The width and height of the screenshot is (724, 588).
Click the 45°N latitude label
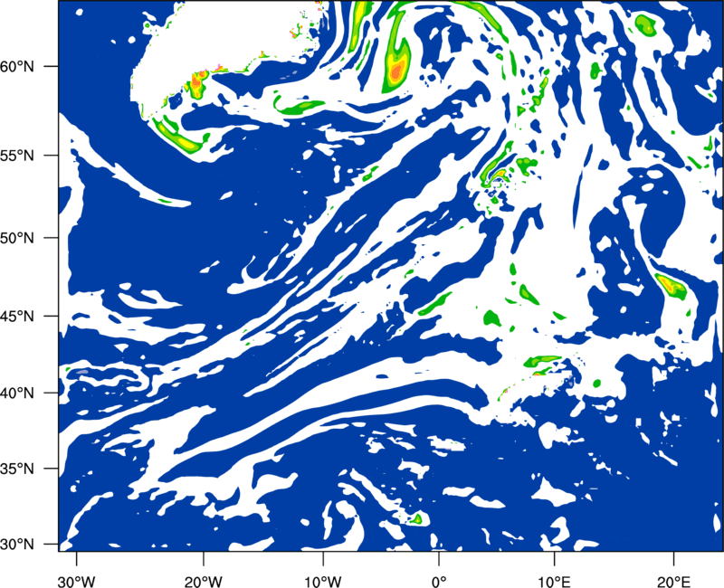pos(17,316)
